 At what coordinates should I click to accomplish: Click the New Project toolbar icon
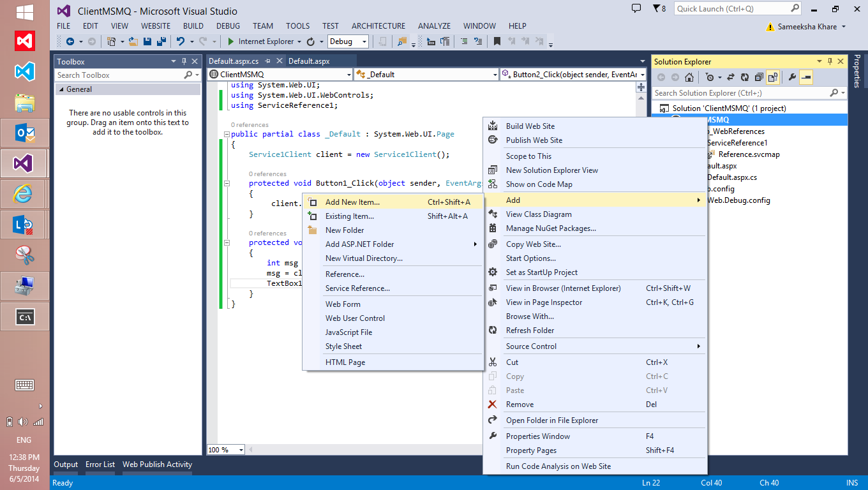pos(112,41)
